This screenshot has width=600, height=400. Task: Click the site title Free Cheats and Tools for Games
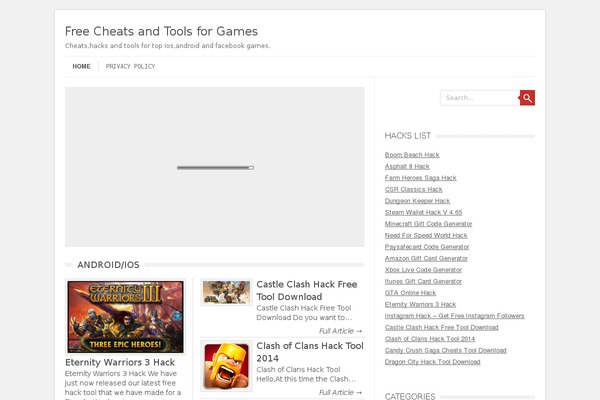(x=161, y=31)
